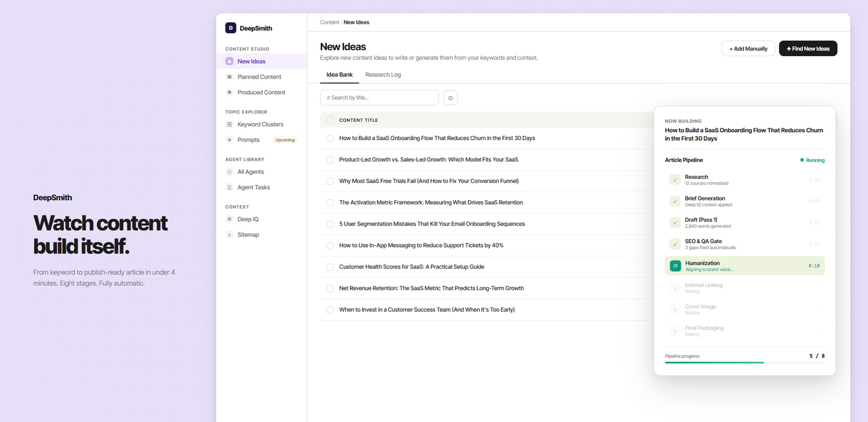Click the CONTENT TITLE column header
This screenshot has height=422, width=868.
pos(358,120)
